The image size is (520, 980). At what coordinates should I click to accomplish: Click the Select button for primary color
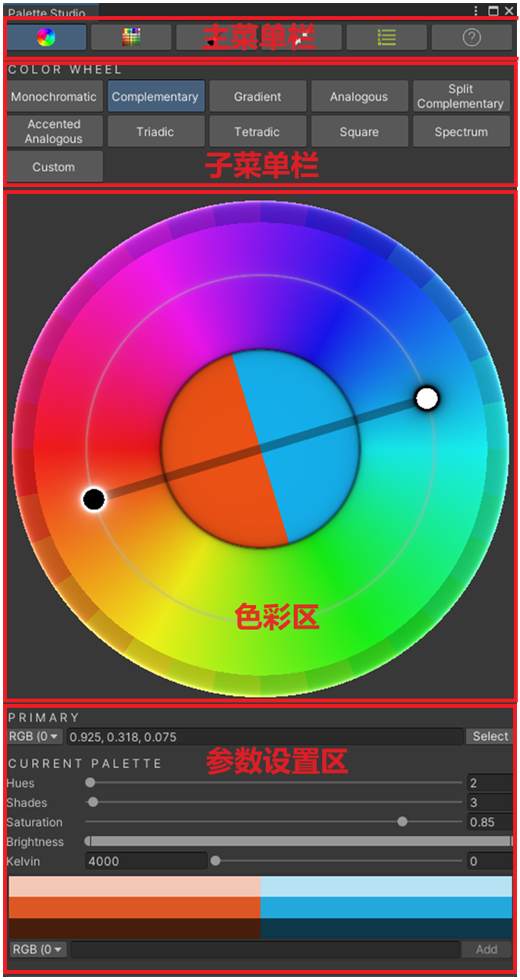pos(490,736)
